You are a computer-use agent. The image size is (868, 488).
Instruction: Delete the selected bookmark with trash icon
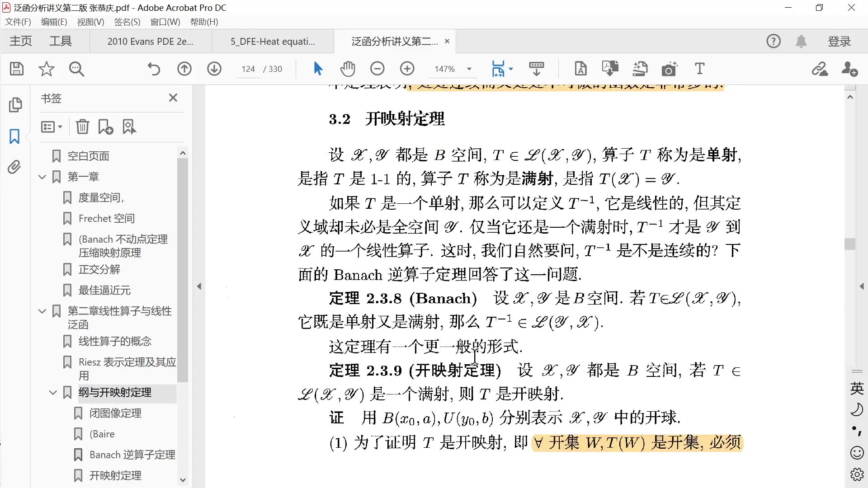[82, 127]
